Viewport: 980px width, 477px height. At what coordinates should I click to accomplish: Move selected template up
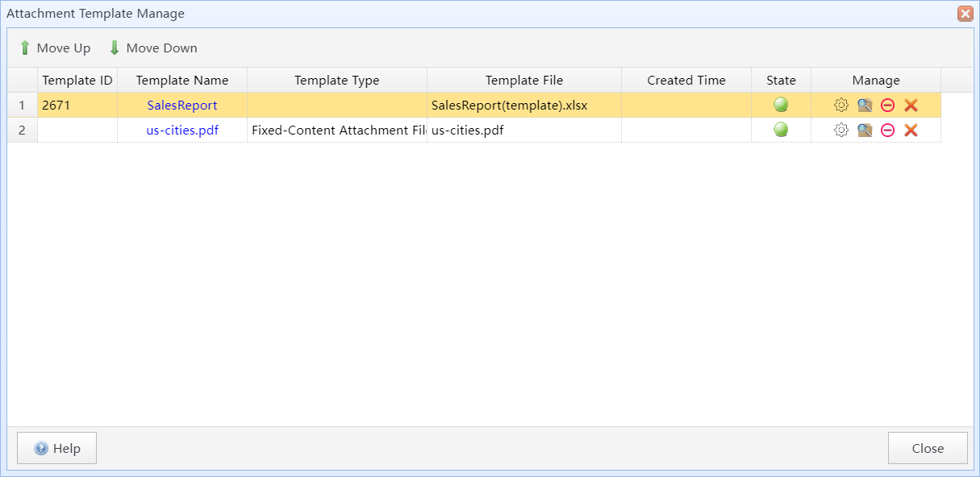[x=55, y=48]
